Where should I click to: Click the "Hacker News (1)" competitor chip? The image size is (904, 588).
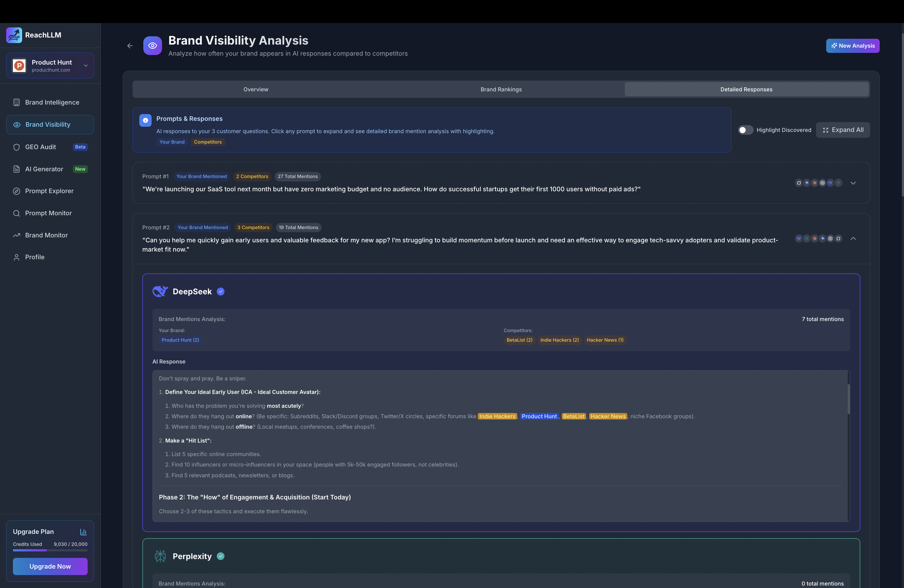[x=605, y=340]
